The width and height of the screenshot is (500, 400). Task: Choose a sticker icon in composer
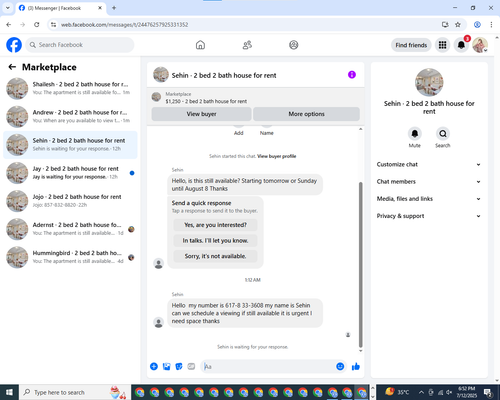[179, 367]
